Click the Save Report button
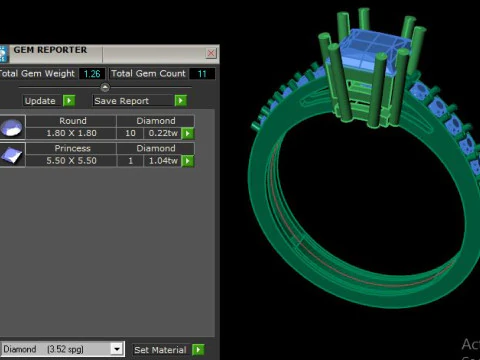This screenshot has height=360, width=480. click(x=133, y=101)
